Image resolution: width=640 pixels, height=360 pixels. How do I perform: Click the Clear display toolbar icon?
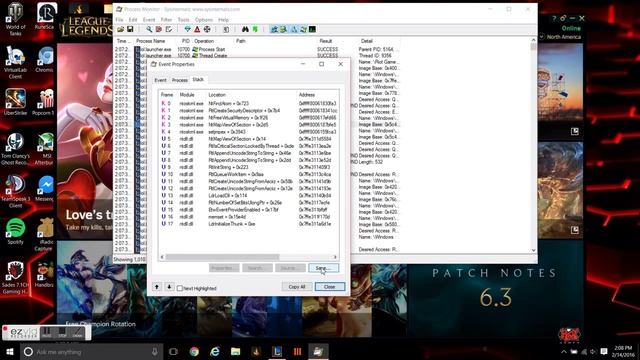tap(169, 29)
